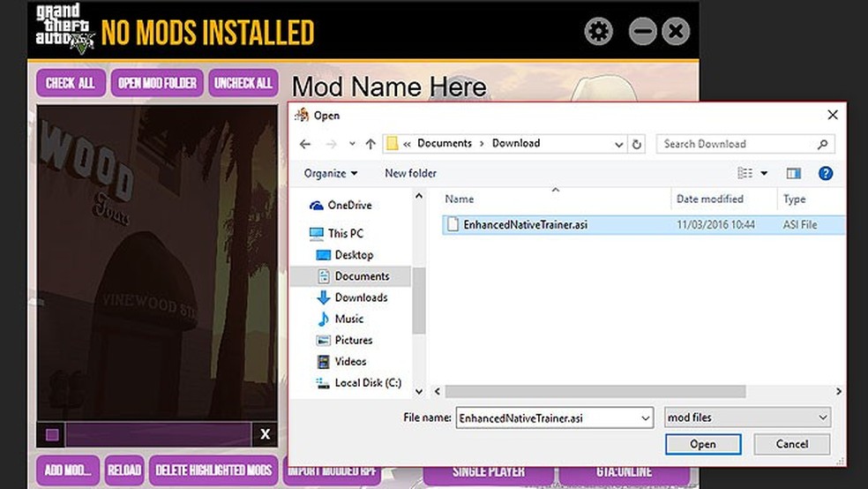Select This PC in navigation pane
Image resolution: width=868 pixels, height=489 pixels.
point(346,233)
